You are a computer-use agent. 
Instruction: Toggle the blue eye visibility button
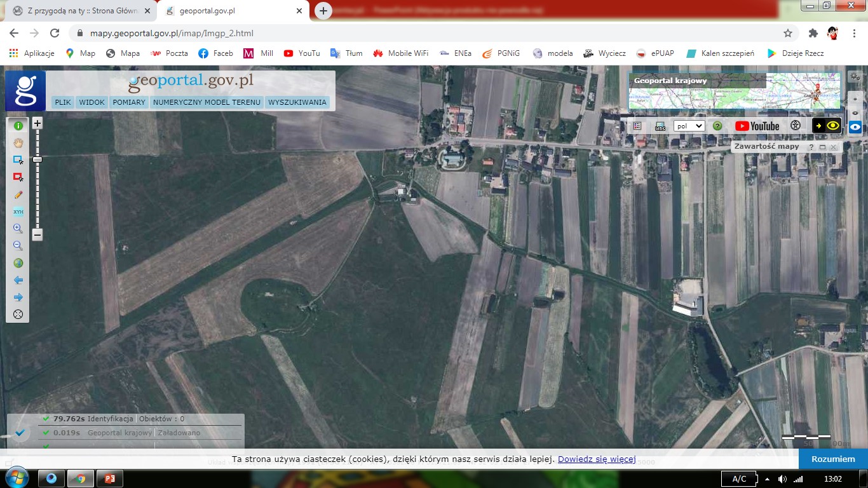pyautogui.click(x=855, y=127)
